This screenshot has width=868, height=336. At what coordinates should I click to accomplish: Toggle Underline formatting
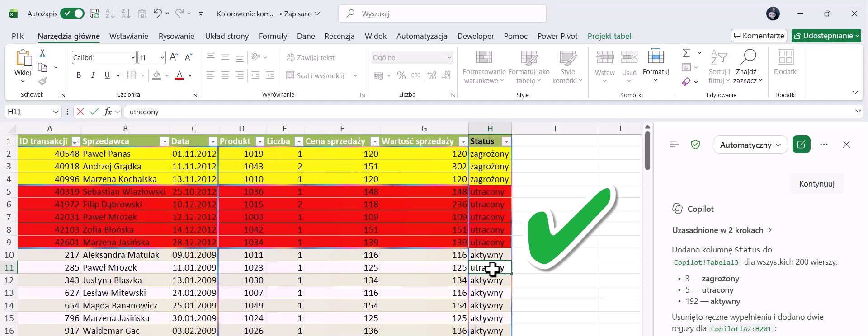(x=107, y=75)
